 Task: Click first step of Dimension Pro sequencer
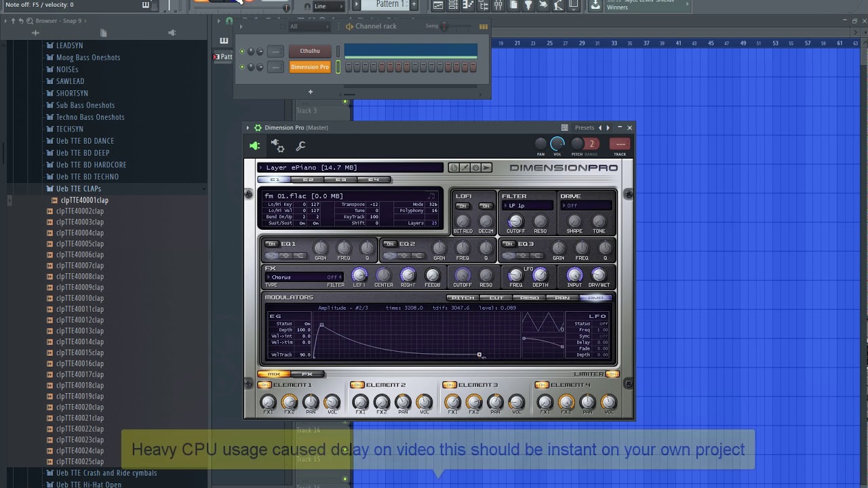(x=349, y=67)
